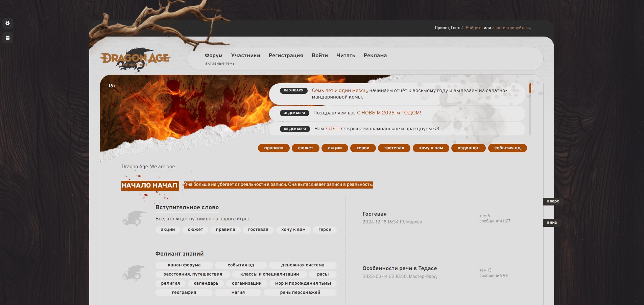This screenshot has width=644, height=305.
Task: Click the 18+ label on the banner
Action: [112, 86]
